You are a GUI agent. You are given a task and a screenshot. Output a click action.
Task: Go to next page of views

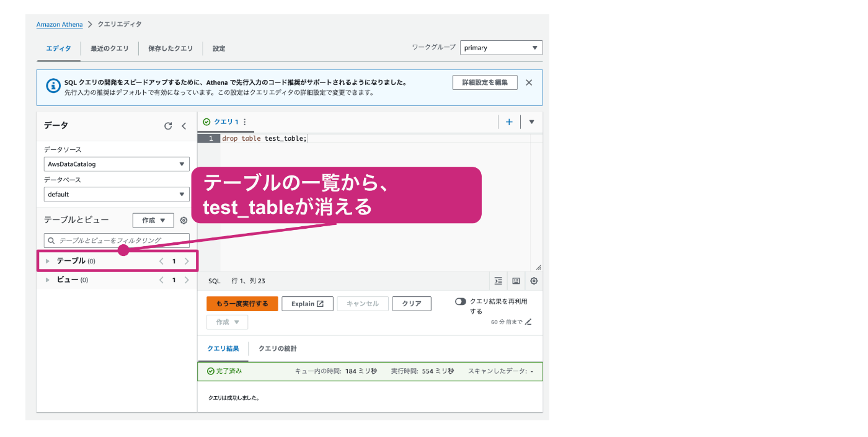tap(187, 280)
